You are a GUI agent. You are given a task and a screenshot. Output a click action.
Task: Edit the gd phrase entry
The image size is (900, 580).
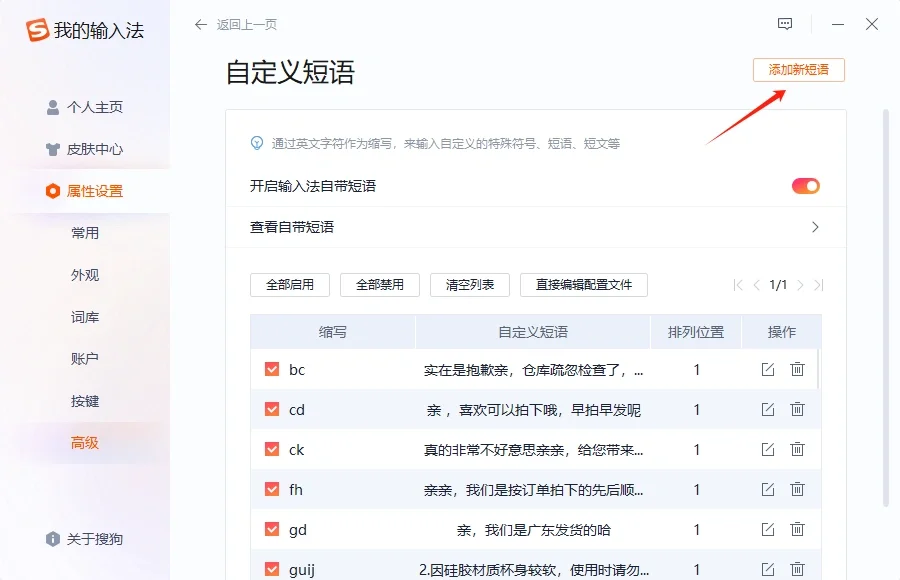coord(768,529)
